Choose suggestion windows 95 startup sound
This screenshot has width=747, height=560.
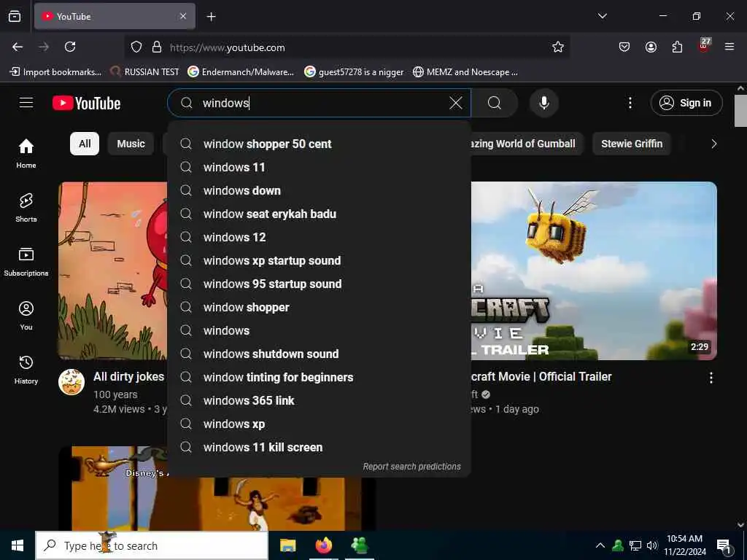tap(320, 284)
